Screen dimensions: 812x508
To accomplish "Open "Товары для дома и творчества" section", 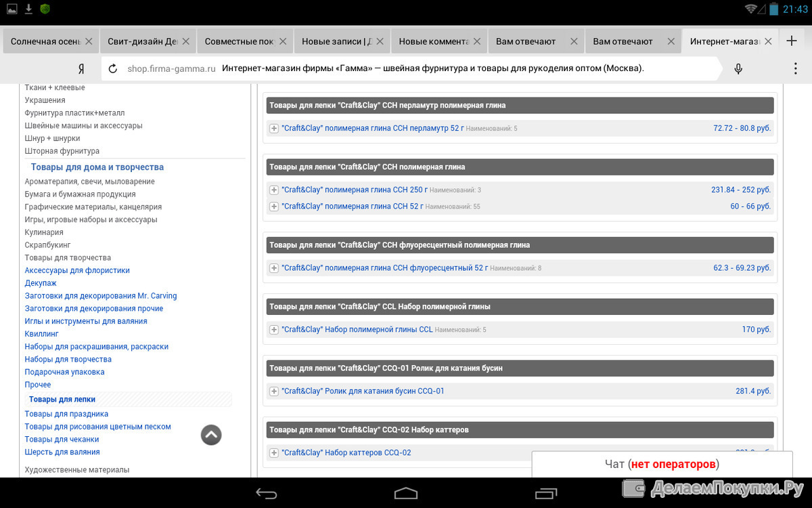I will tap(97, 167).
